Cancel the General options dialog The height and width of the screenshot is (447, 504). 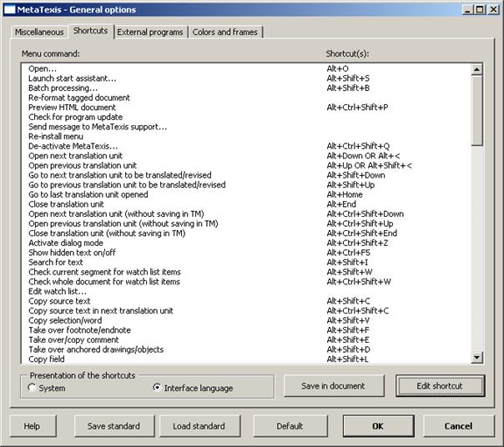(x=458, y=426)
